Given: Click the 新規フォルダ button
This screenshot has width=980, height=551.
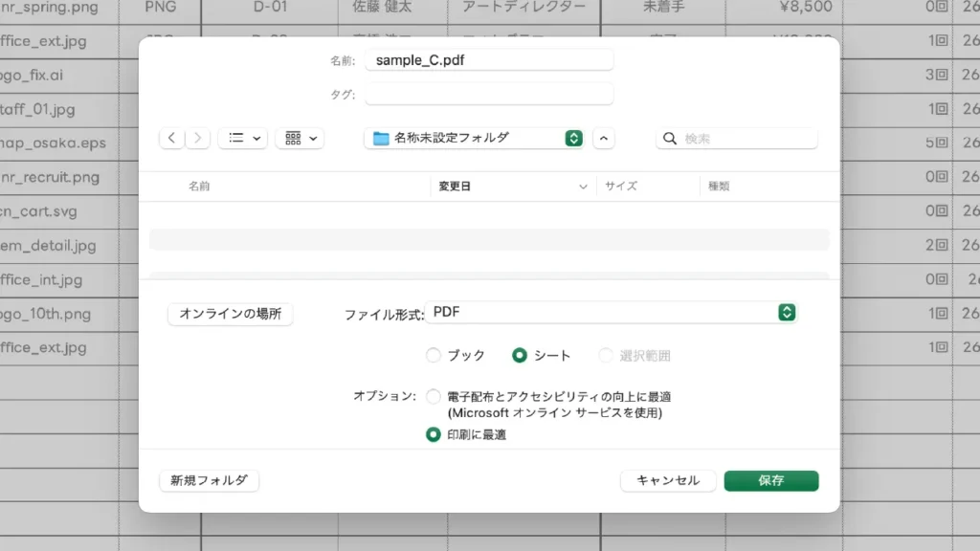Looking at the screenshot, I should (209, 480).
